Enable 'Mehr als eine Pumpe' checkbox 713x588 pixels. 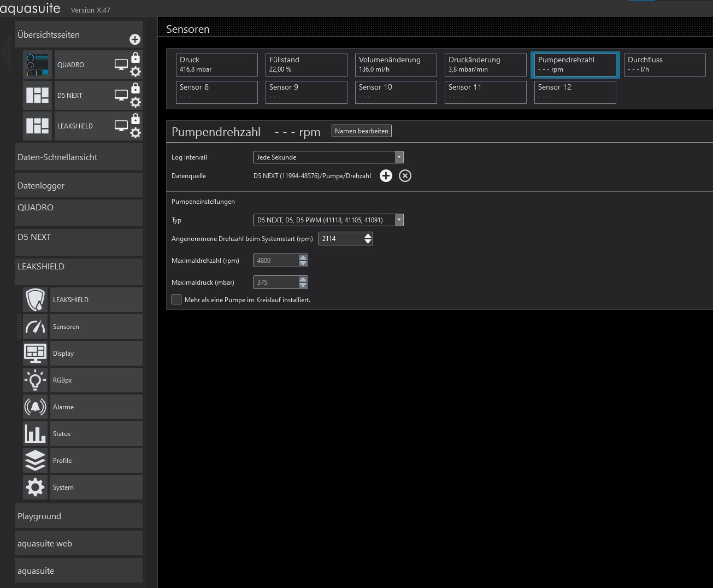[176, 299]
